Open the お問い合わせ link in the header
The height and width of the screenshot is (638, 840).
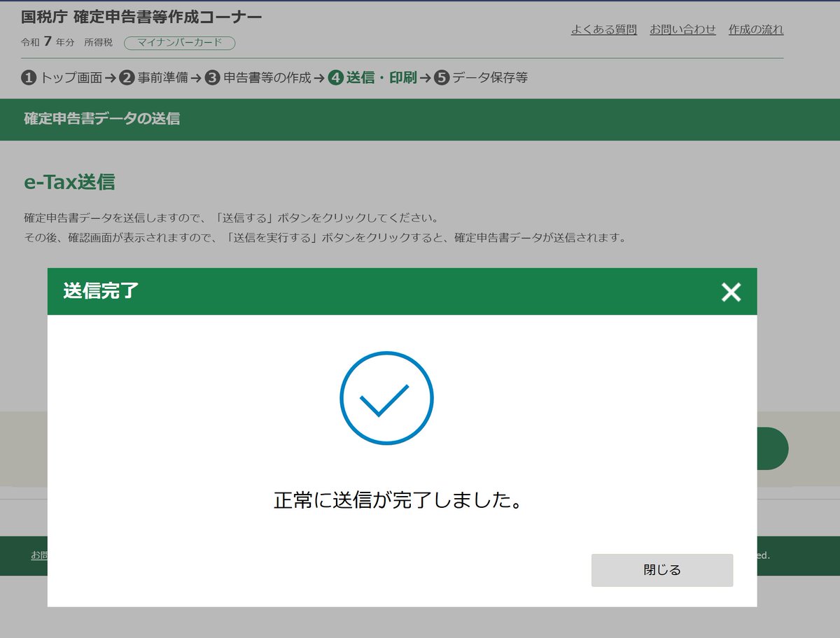(x=682, y=29)
